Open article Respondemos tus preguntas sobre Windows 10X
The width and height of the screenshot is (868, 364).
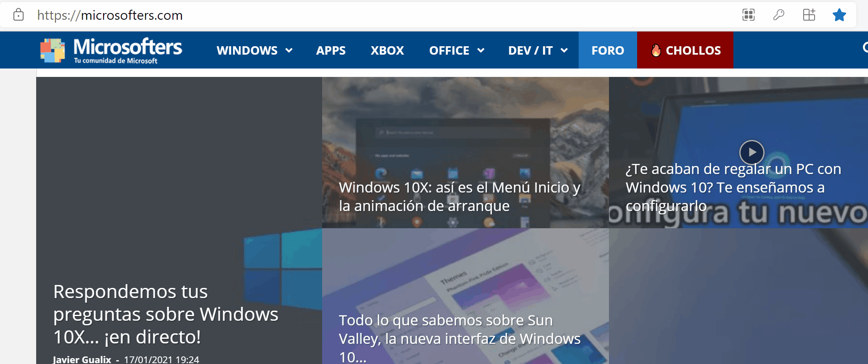pos(166,314)
